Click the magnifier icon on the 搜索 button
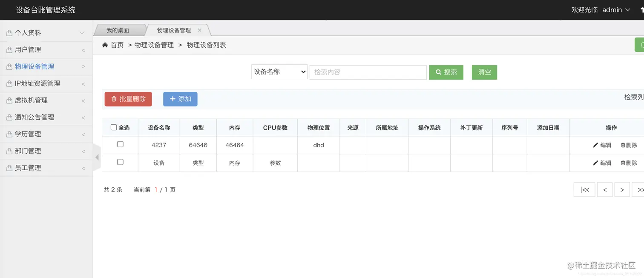 [439, 72]
